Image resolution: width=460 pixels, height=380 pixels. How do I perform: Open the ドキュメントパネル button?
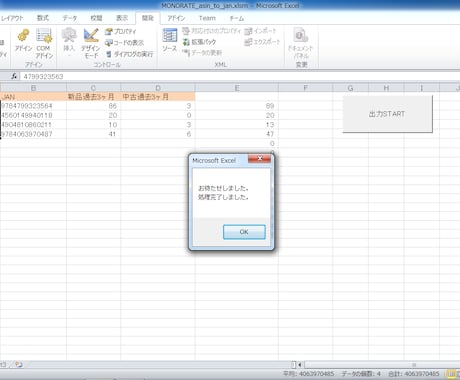click(x=301, y=43)
